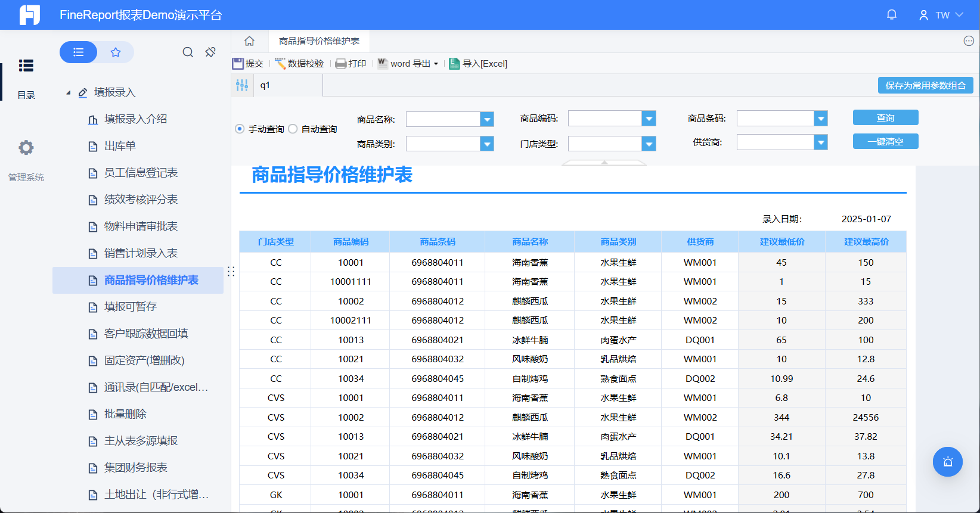Click the 查询 query button
980x513 pixels.
pos(885,118)
